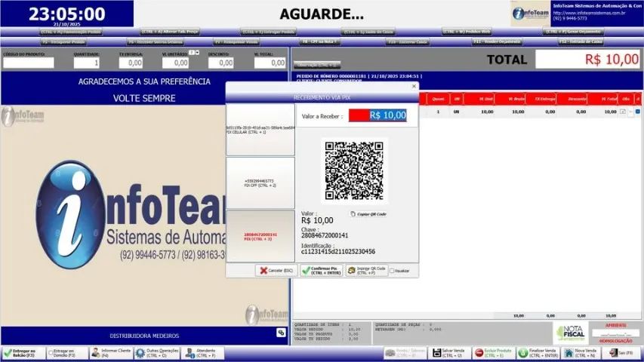Click the R$ 10,00 total display

tap(589, 60)
